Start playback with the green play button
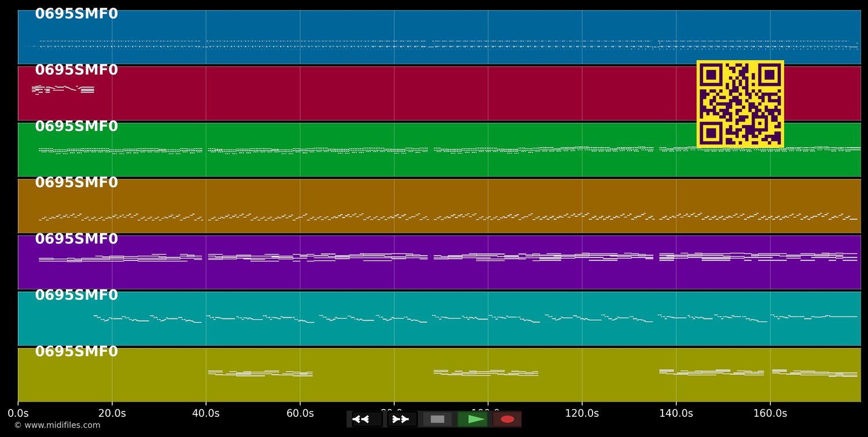 [x=473, y=419]
